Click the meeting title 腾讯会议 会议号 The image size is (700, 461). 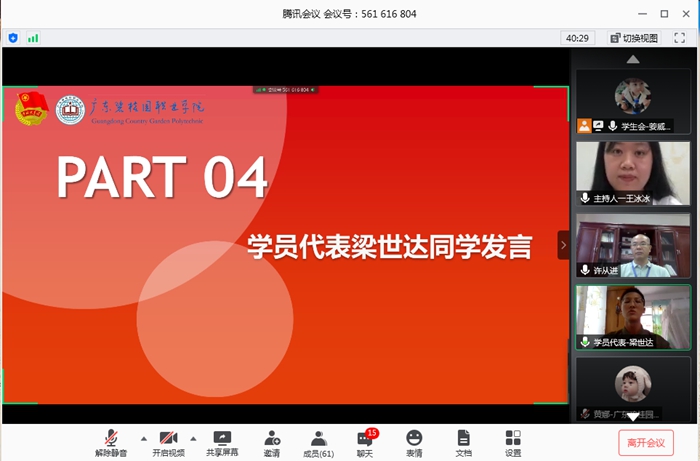click(x=349, y=14)
